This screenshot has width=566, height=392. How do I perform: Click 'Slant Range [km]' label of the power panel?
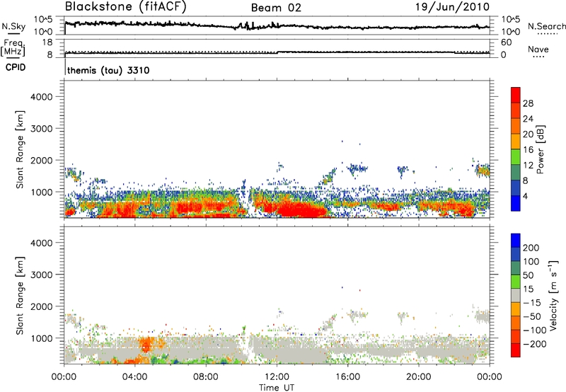pos(20,149)
